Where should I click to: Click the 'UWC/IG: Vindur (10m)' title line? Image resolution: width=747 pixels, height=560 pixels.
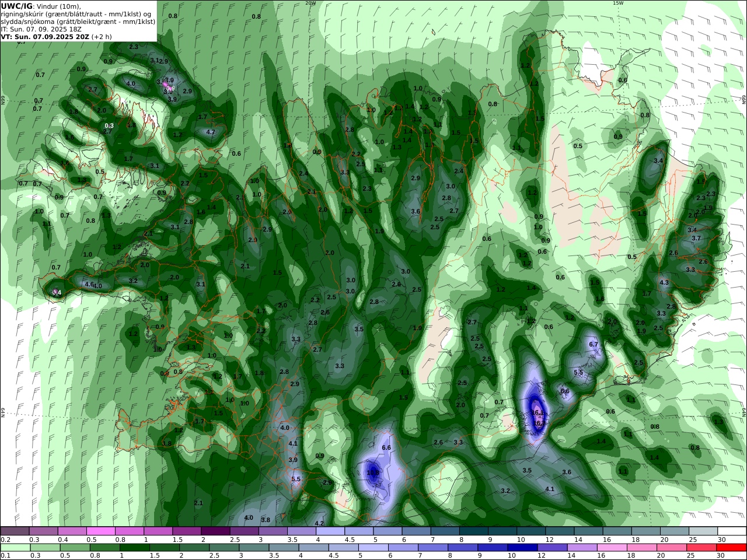tap(41, 6)
